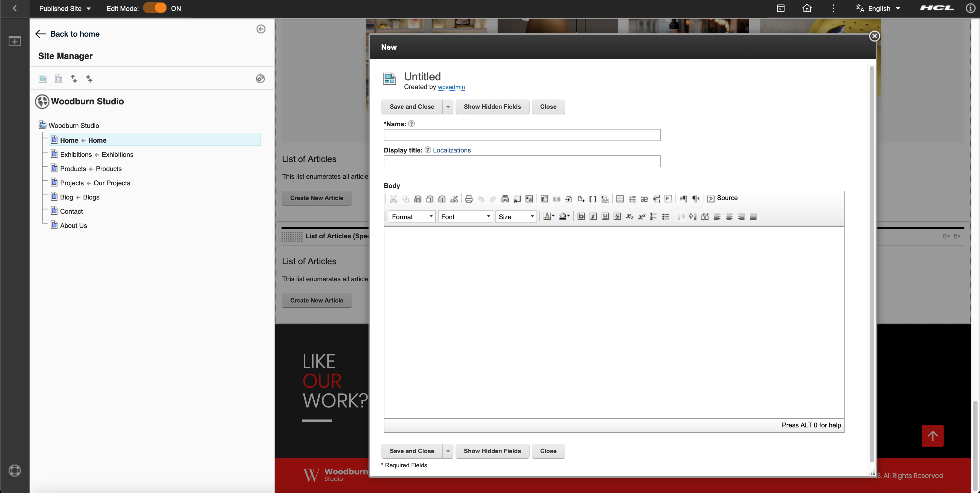Click the Name input field
Screen dimensions: 980x493
click(522, 134)
